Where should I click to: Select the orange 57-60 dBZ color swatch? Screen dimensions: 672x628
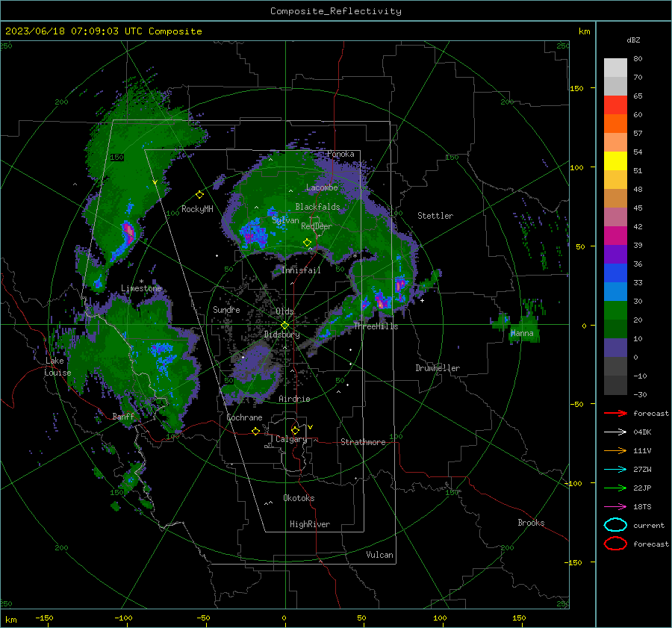[615, 124]
